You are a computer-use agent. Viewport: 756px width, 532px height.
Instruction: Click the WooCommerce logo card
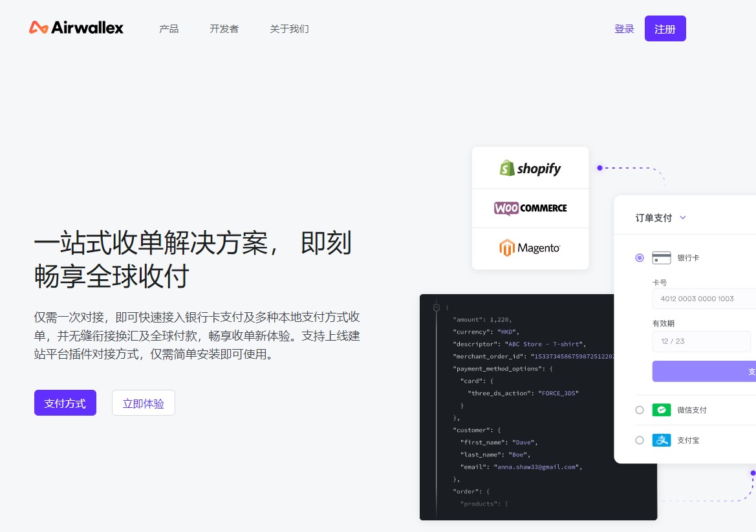tap(530, 208)
